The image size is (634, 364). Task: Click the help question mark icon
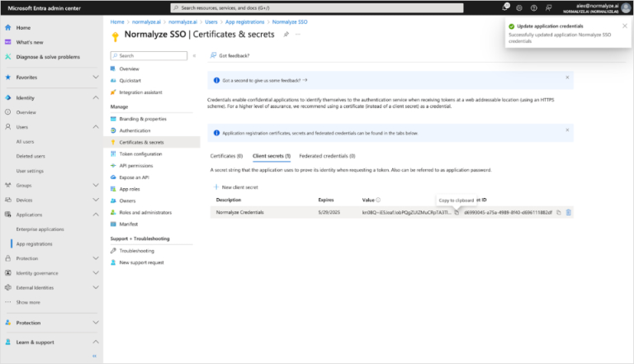[x=534, y=7]
